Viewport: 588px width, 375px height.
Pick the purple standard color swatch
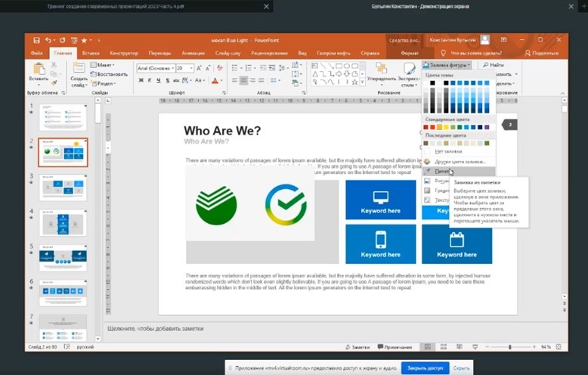(x=487, y=128)
